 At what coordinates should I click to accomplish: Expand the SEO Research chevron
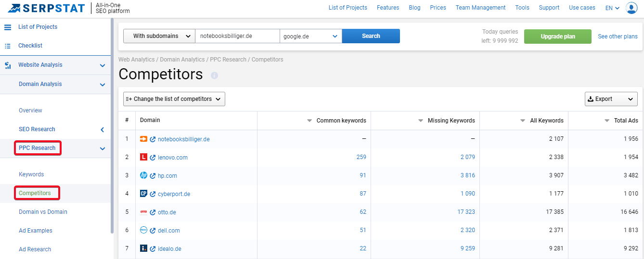pyautogui.click(x=103, y=130)
